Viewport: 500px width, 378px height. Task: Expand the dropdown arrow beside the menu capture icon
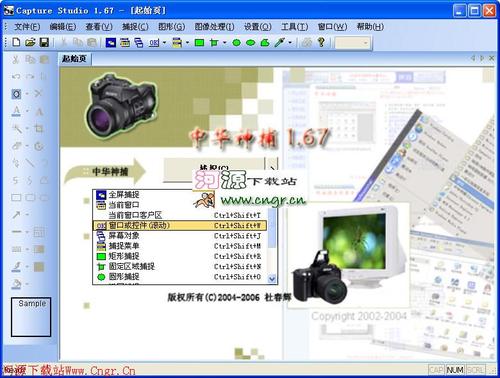tap(187, 43)
